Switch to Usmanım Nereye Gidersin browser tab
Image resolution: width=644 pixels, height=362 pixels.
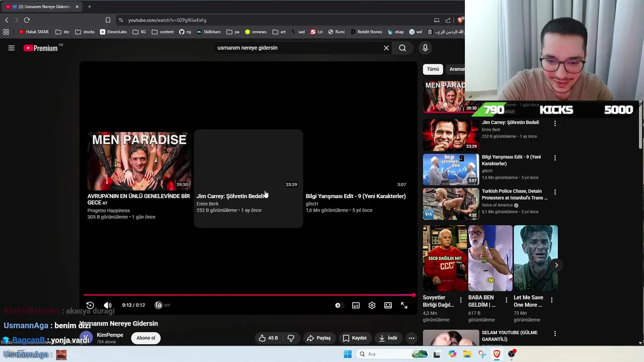pos(43,7)
